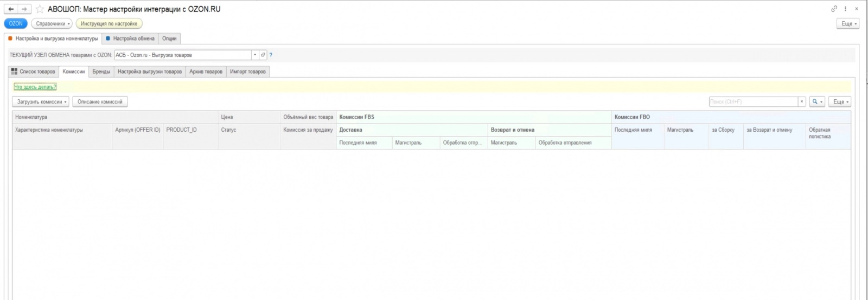
Task: Click the Характеристика номенклатуры column header
Action: click(x=62, y=136)
